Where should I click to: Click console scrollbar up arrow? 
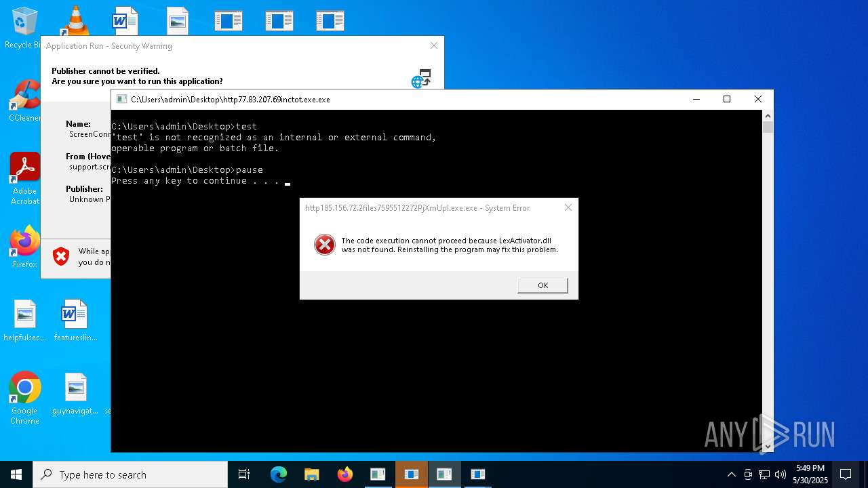tap(768, 116)
